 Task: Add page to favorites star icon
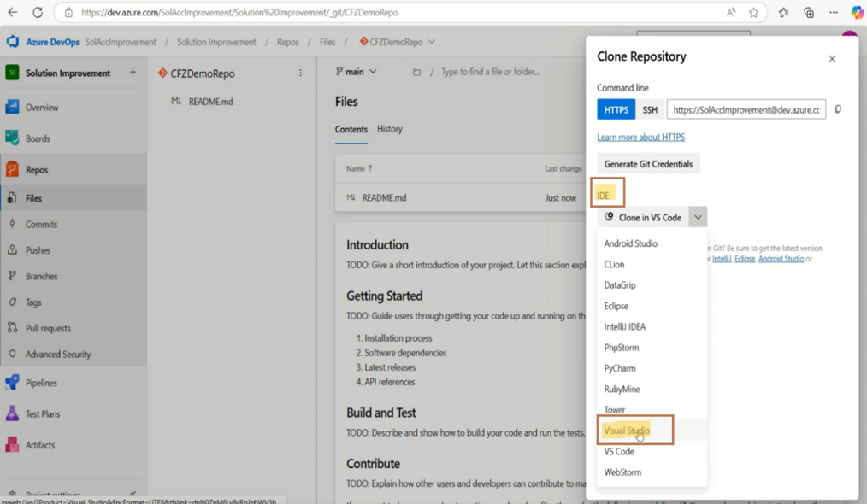coord(753,12)
